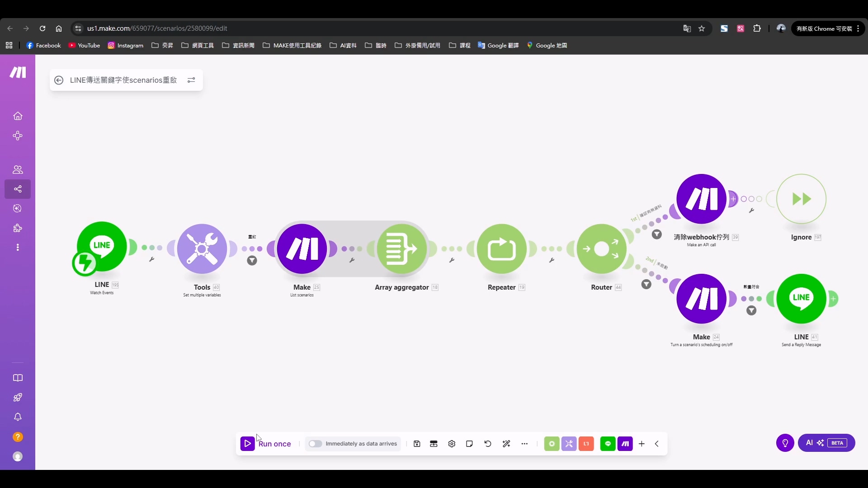The height and width of the screenshot is (488, 868).
Task: Click the undo arrow in the toolbar
Action: click(488, 444)
